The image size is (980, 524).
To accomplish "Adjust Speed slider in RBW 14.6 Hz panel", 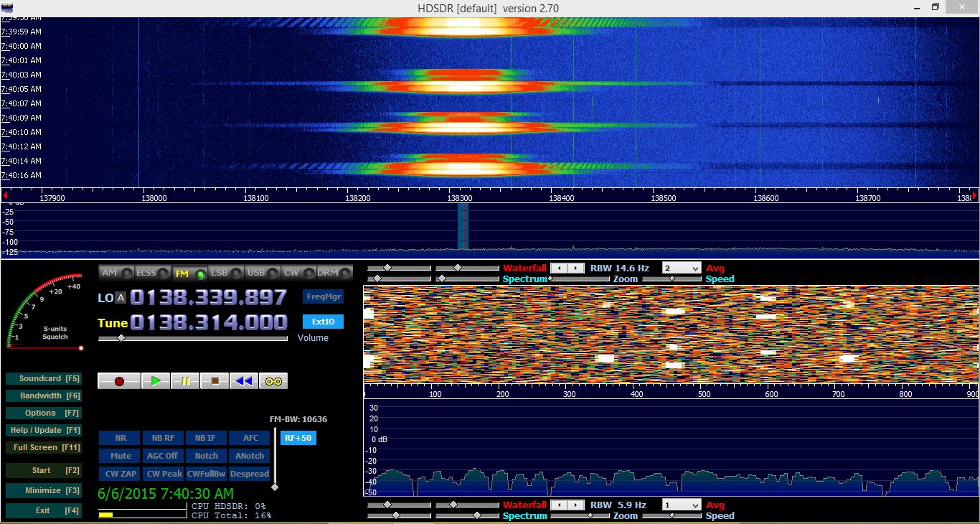I will pyautogui.click(x=672, y=279).
